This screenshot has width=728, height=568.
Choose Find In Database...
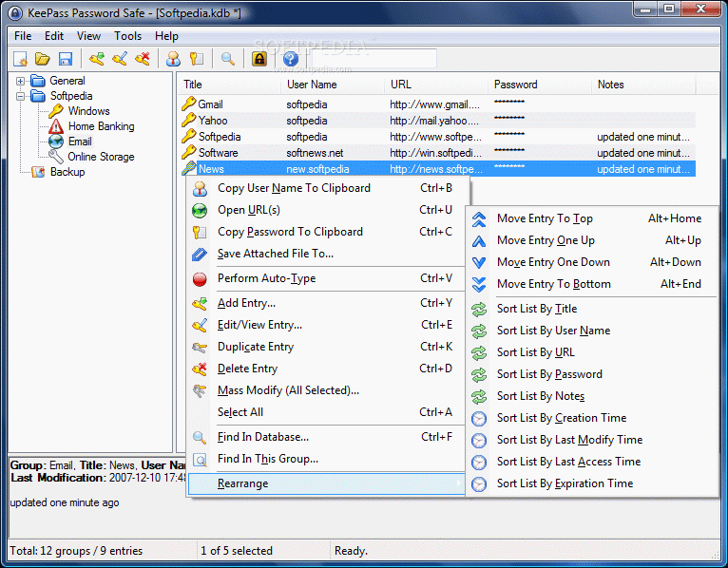click(327, 437)
